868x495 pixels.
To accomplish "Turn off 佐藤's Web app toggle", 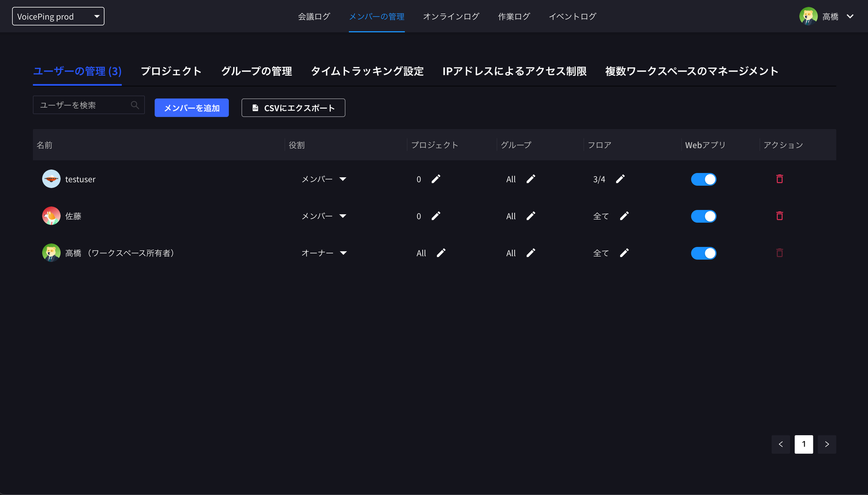I will coord(704,216).
